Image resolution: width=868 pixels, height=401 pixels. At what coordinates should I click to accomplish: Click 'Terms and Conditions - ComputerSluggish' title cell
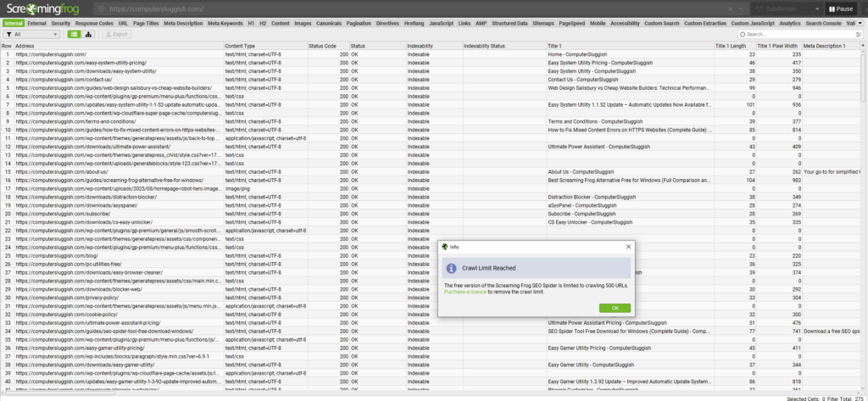click(x=630, y=121)
